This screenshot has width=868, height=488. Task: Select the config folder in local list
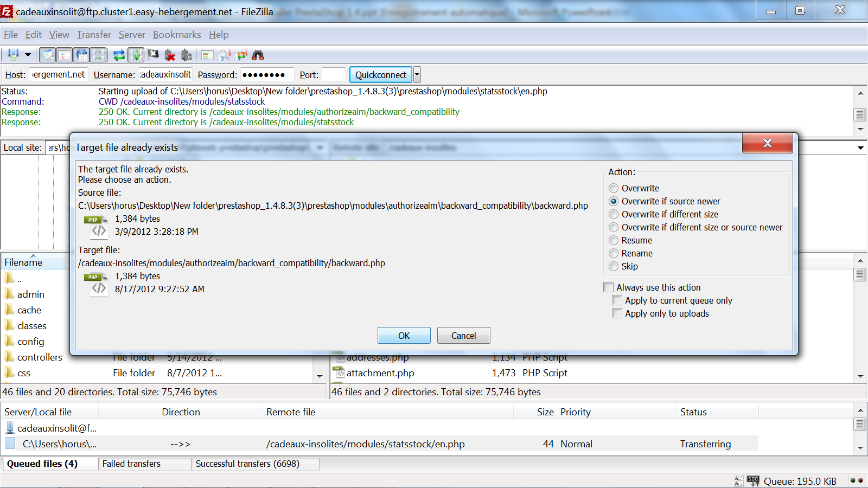click(30, 342)
